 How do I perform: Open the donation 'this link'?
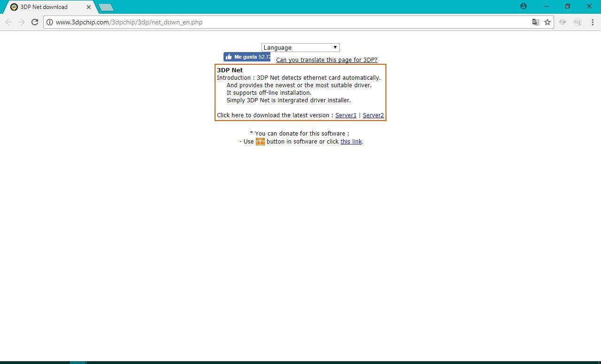[x=351, y=142]
